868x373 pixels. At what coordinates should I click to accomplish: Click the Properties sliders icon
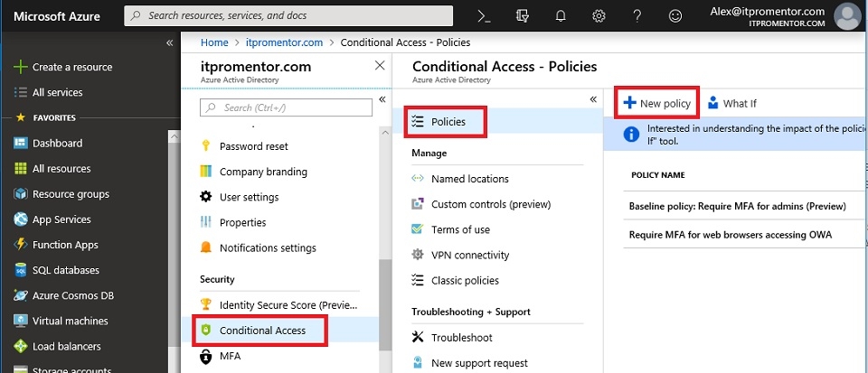pyautogui.click(x=206, y=223)
